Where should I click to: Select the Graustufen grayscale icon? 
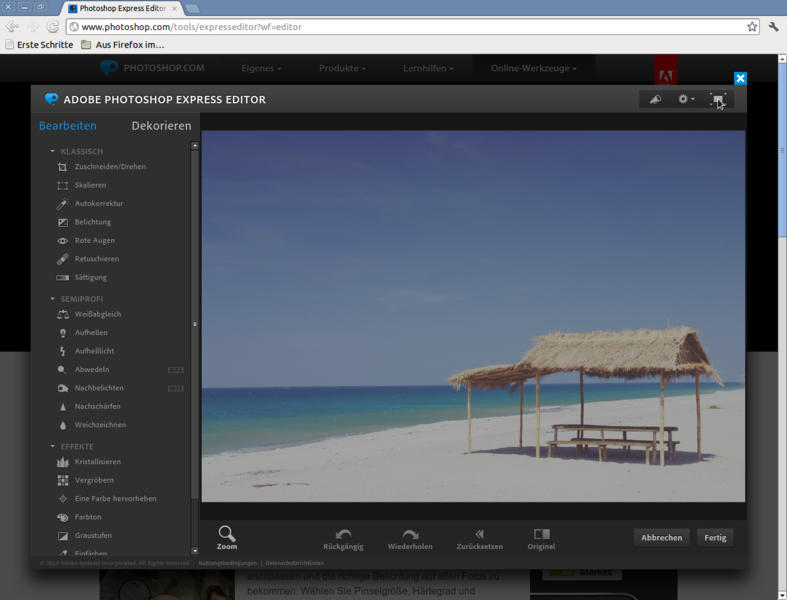(62, 536)
